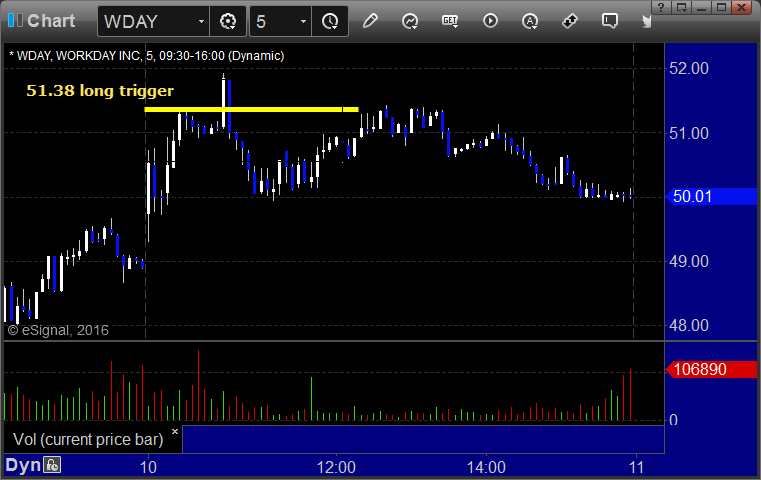
Task: Expand the interval 5 dropdown arrow
Action: tap(303, 21)
